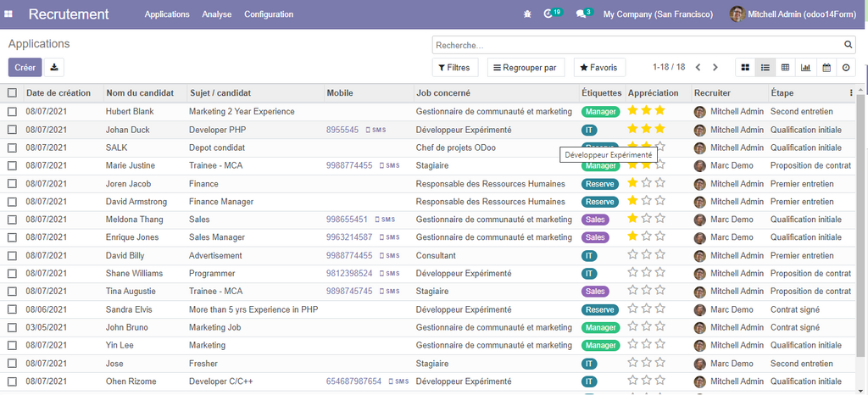868x395 pixels.
Task: Switch to Pivot table view
Action: pos(785,68)
